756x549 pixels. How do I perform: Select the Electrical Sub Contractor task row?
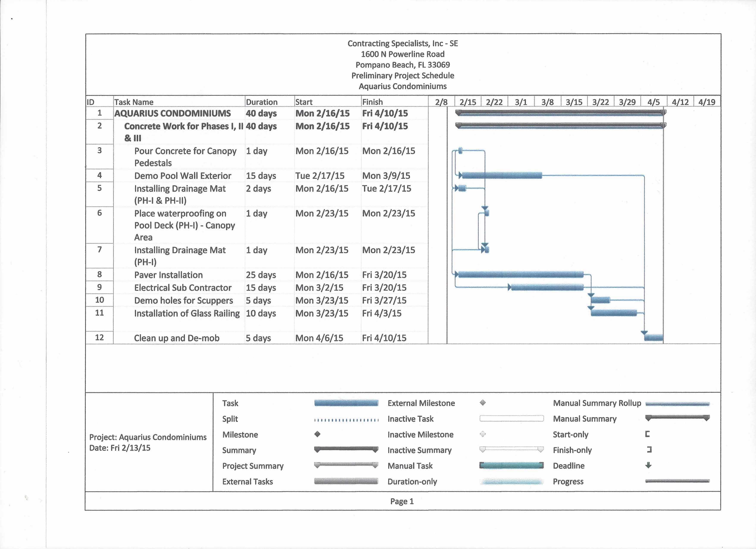tap(183, 288)
